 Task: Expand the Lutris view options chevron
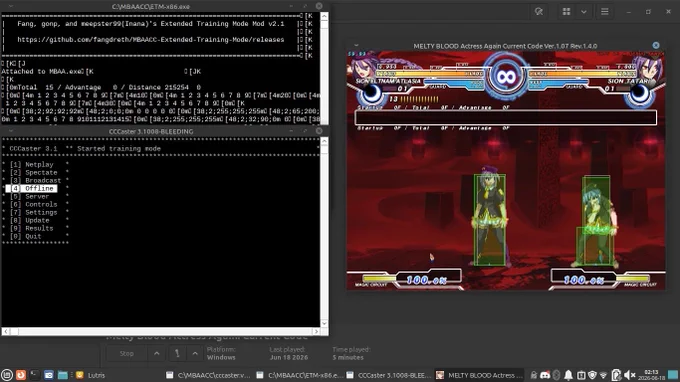pos(584,12)
